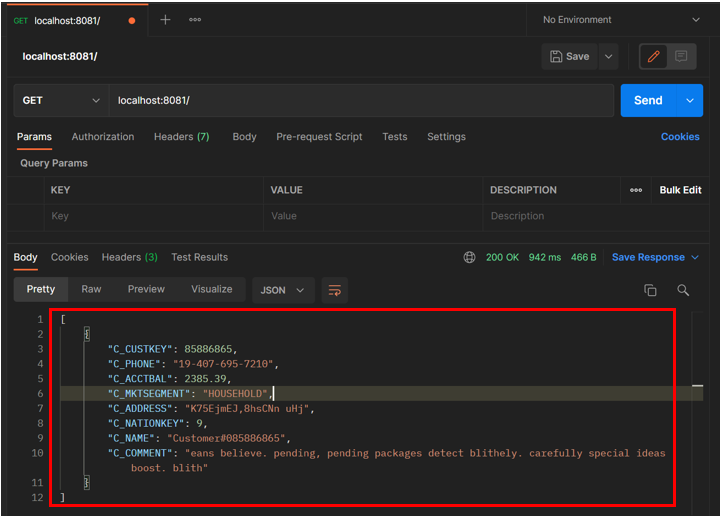Open the request Headers (7) tab
The height and width of the screenshot is (516, 720).
(181, 137)
